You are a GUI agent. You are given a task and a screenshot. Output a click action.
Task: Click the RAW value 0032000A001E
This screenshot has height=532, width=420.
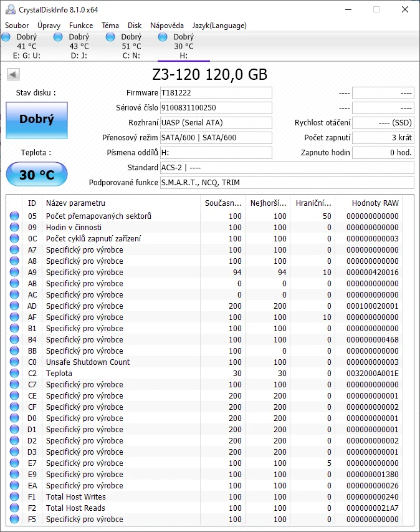(373, 373)
